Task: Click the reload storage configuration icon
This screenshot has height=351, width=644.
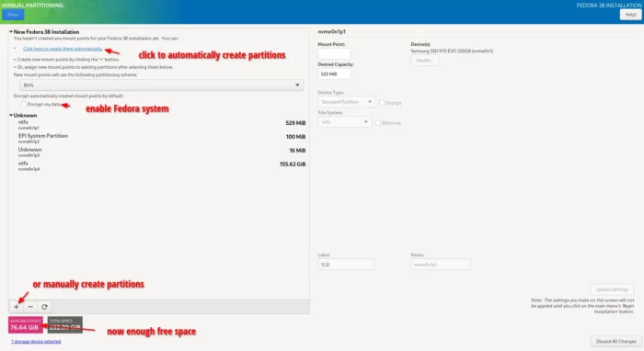Action: [x=44, y=307]
